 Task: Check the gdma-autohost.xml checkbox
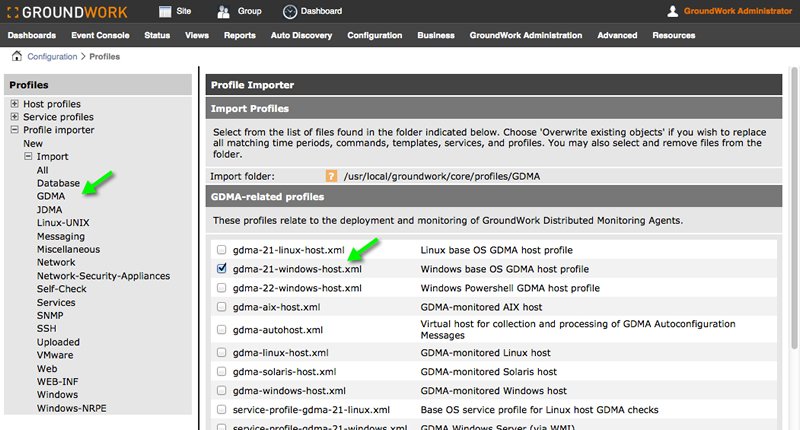click(221, 330)
